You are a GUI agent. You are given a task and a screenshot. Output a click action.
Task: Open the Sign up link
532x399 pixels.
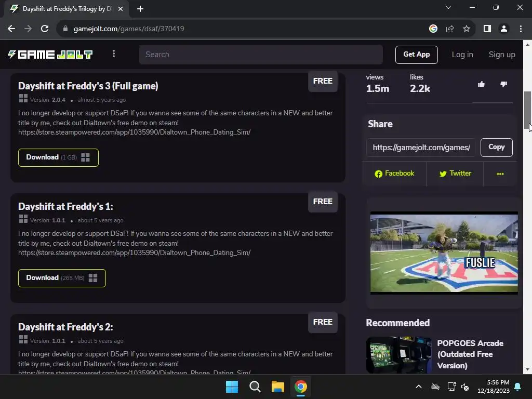tap(502, 55)
